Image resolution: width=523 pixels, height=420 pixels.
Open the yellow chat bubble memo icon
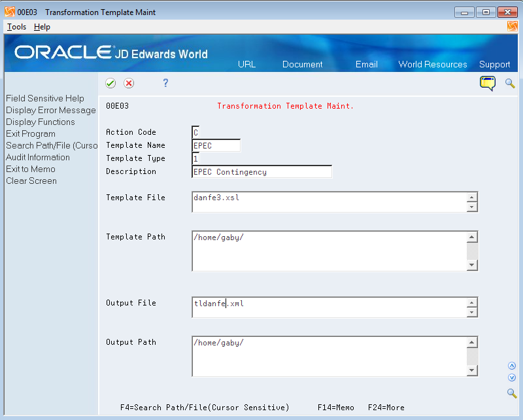point(487,83)
